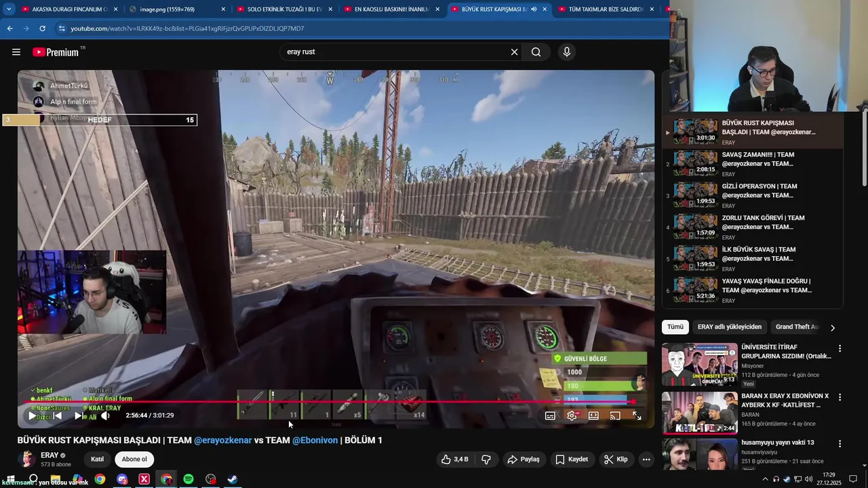868x488 pixels.
Task: Open Steam from the taskbar
Action: point(233,479)
